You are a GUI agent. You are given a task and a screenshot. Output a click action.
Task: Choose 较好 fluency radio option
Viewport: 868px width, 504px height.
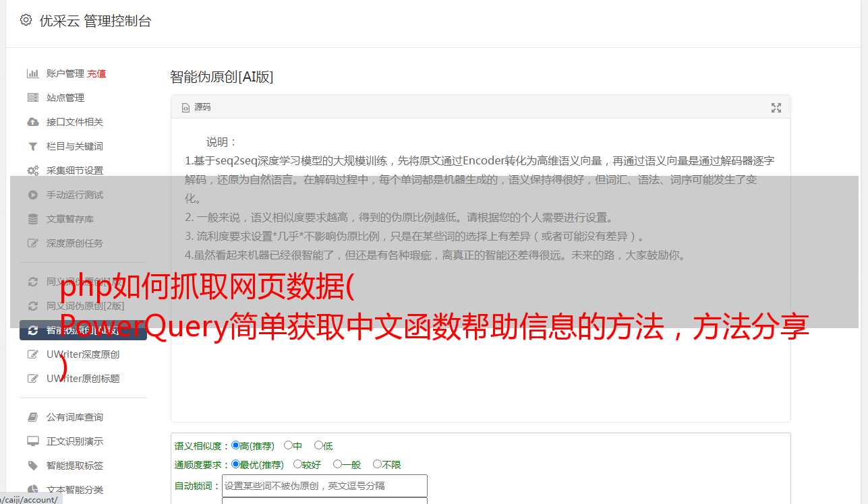click(297, 464)
